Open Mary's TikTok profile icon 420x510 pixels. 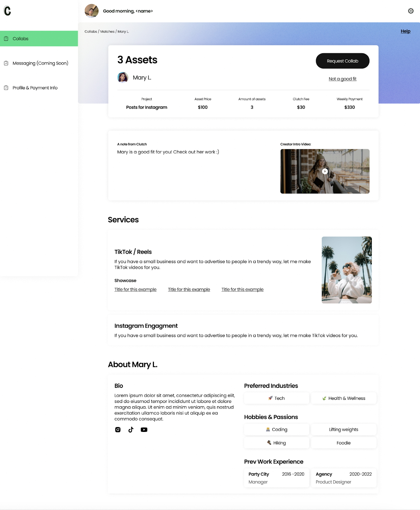(x=131, y=430)
